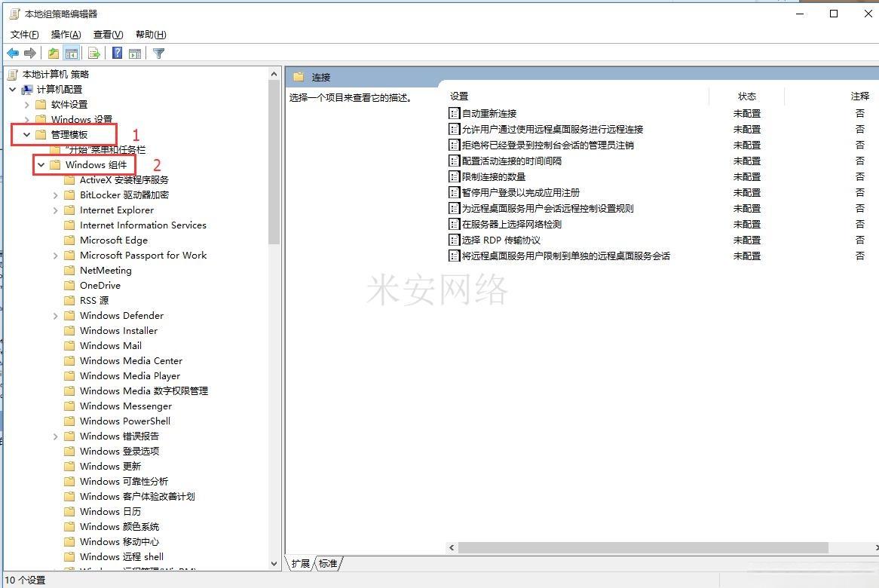
Task: Expand the 软件设置 tree node
Action: pos(26,104)
